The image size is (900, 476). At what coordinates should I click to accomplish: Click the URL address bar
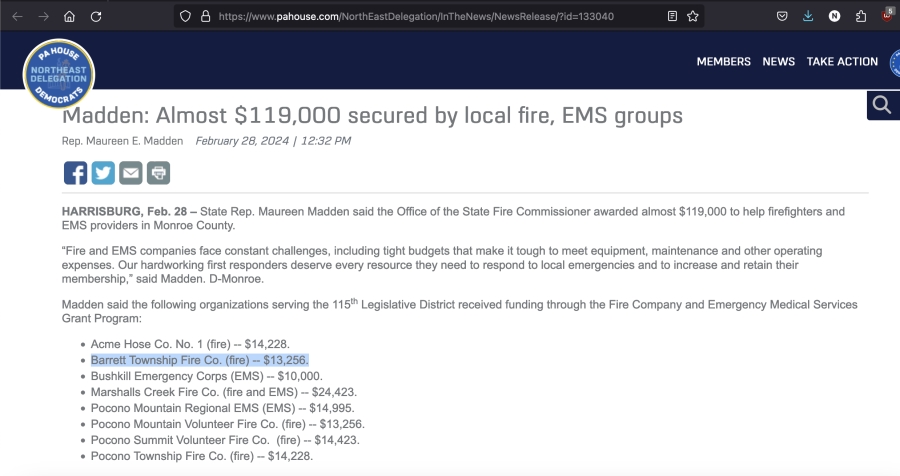pos(416,16)
